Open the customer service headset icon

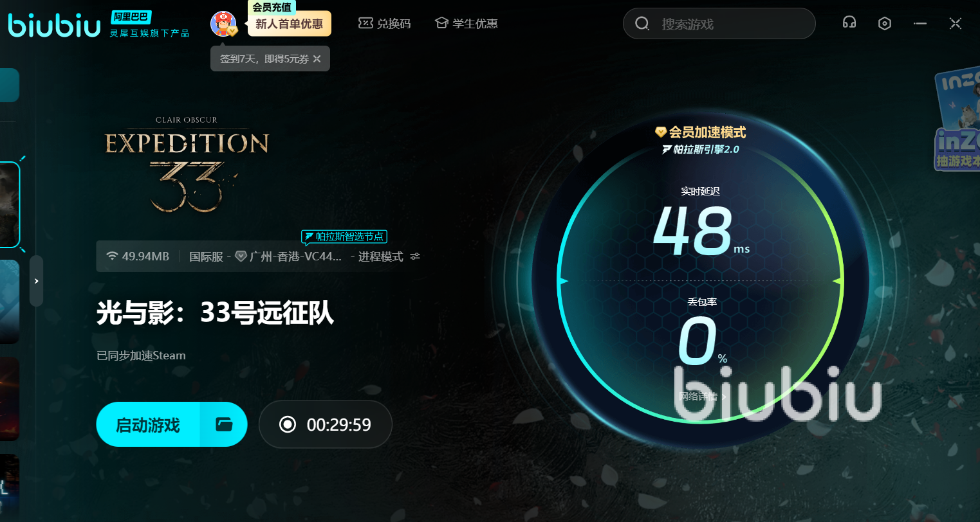(849, 23)
